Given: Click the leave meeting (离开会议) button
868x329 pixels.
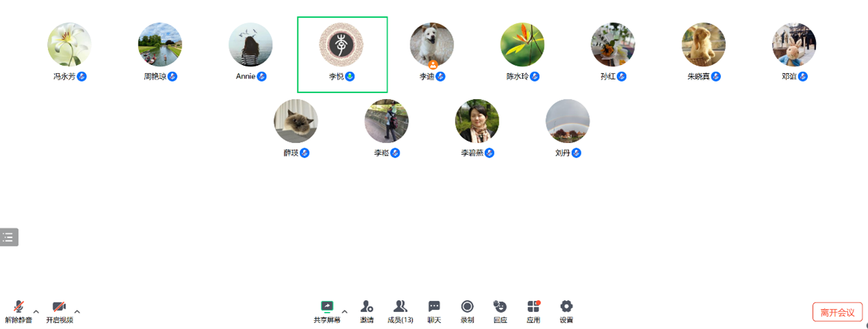Looking at the screenshot, I should [837, 312].
